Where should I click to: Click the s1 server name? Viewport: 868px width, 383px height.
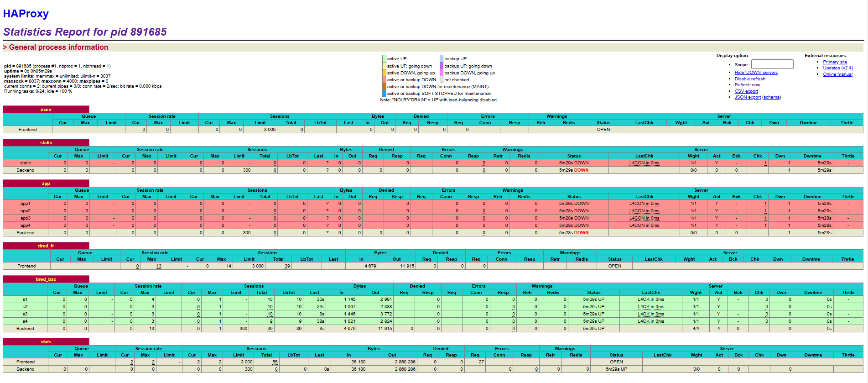click(25, 299)
